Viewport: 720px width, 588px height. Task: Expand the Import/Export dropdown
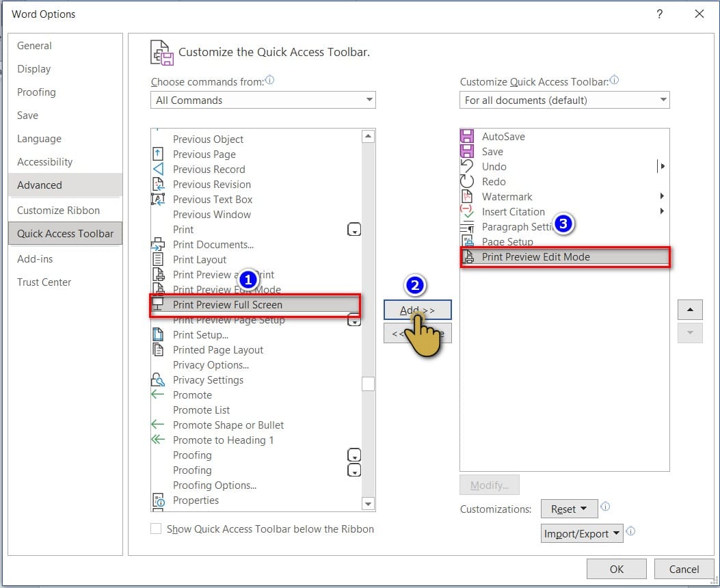582,533
